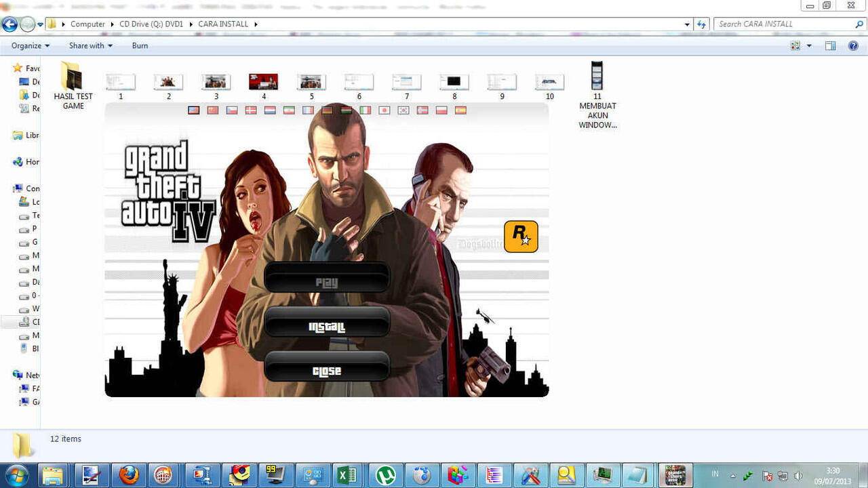Expand the arrow after CD Drive breadcrumb

pos(191,24)
